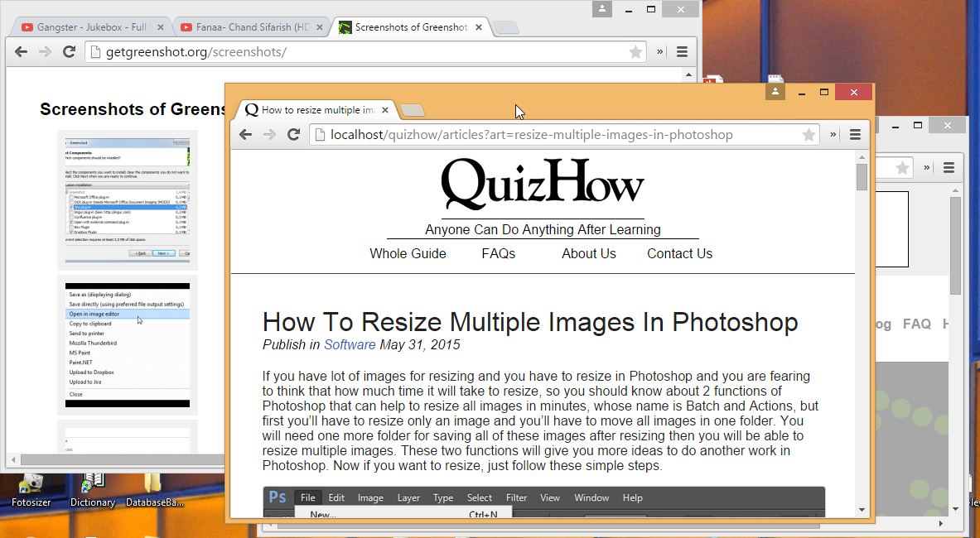Image resolution: width=980 pixels, height=538 pixels.
Task: Open the Whole Guide page
Action: click(x=408, y=253)
